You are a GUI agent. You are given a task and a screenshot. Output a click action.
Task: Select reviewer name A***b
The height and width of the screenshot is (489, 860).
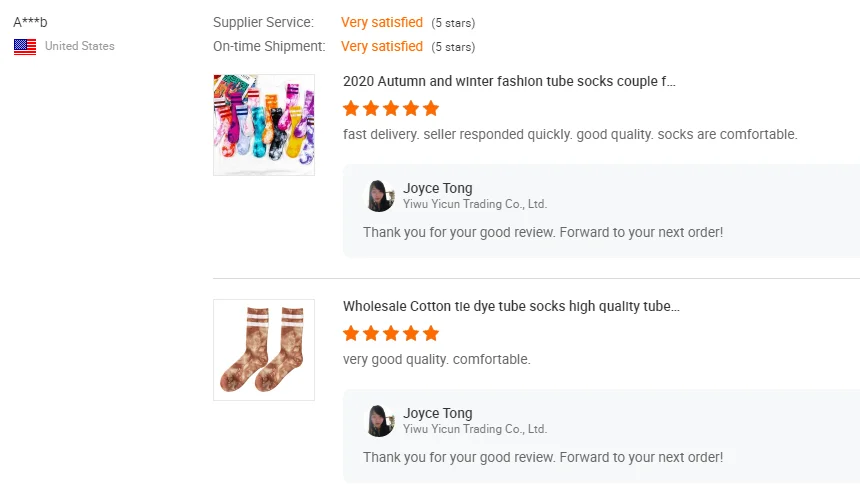coord(32,23)
